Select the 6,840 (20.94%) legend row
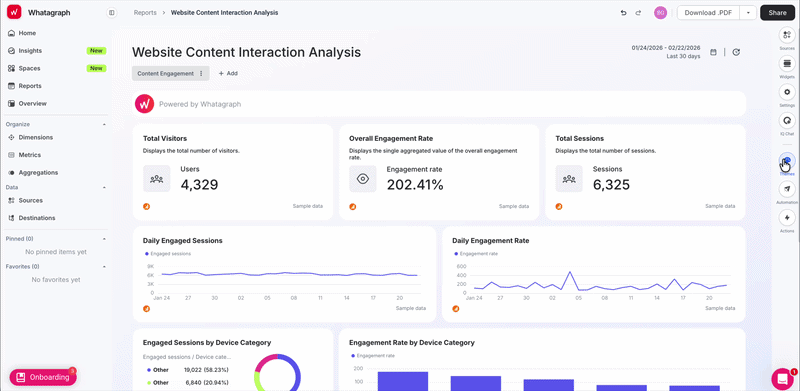The image size is (800, 391). pyautogui.click(x=187, y=382)
